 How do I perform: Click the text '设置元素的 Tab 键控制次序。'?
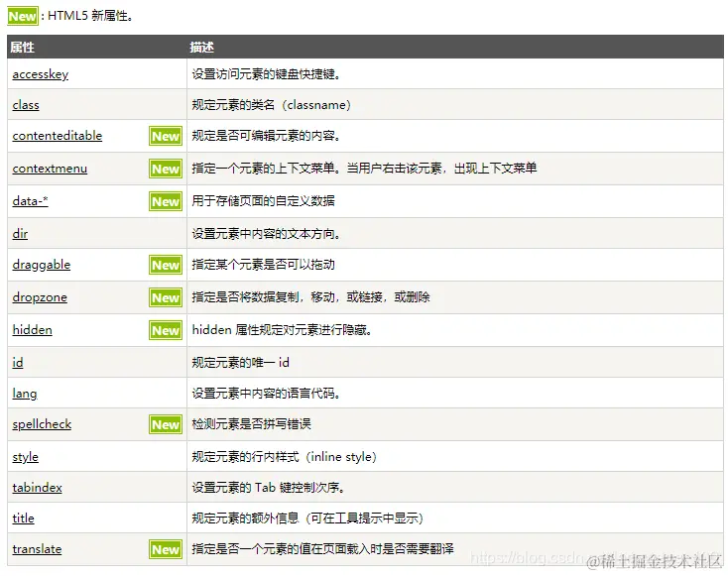(269, 488)
